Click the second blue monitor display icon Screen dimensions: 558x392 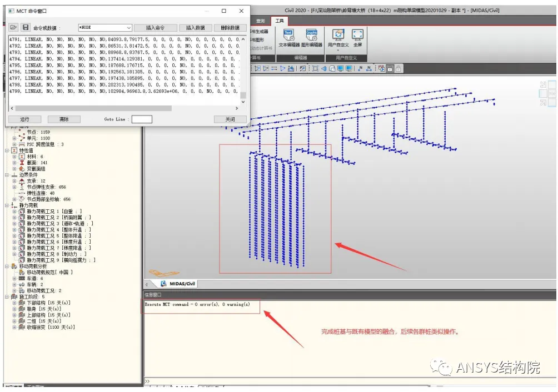[x=349, y=69]
